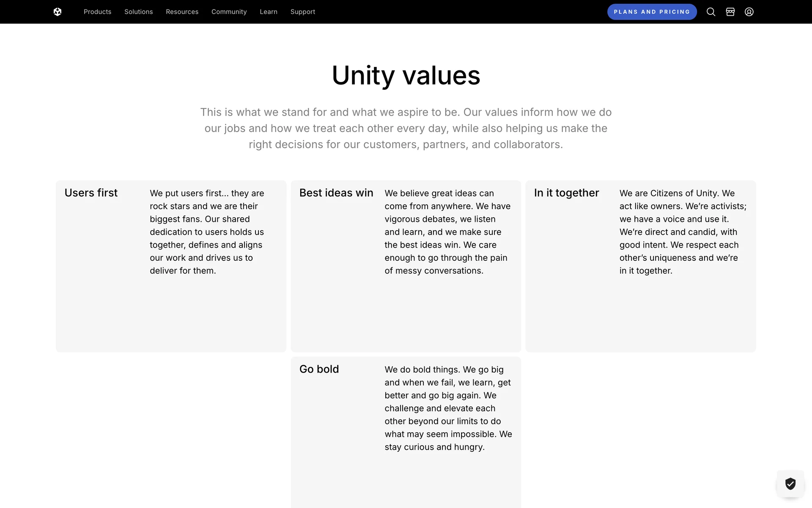This screenshot has height=508, width=812.
Task: Click the In it together heading
Action: [566, 193]
